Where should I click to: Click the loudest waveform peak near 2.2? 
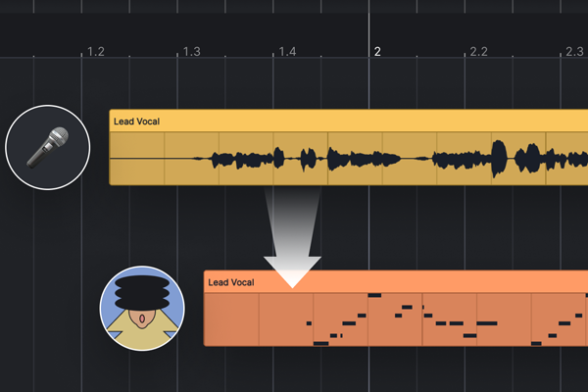click(x=499, y=159)
